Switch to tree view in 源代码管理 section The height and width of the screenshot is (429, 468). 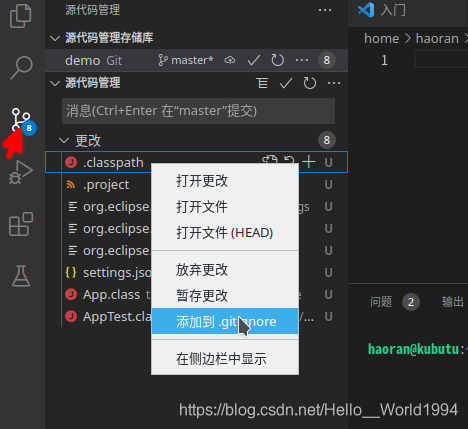pyautogui.click(x=262, y=83)
